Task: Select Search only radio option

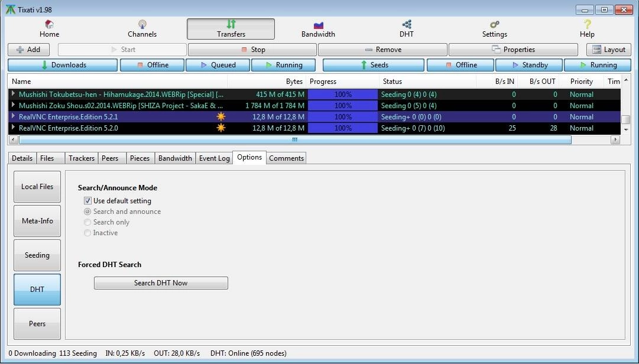Action: [x=87, y=222]
